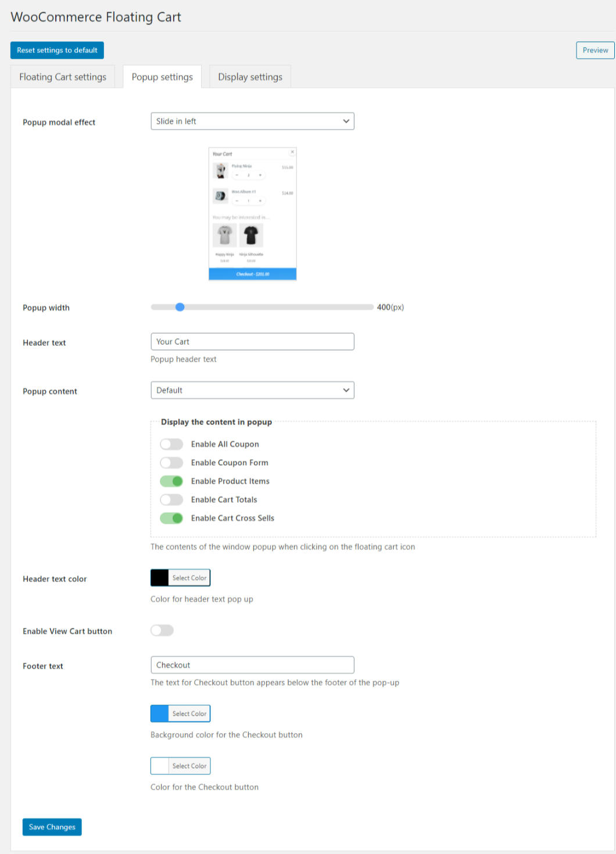
Task: Click the close X icon in preview image
Action: point(292,152)
